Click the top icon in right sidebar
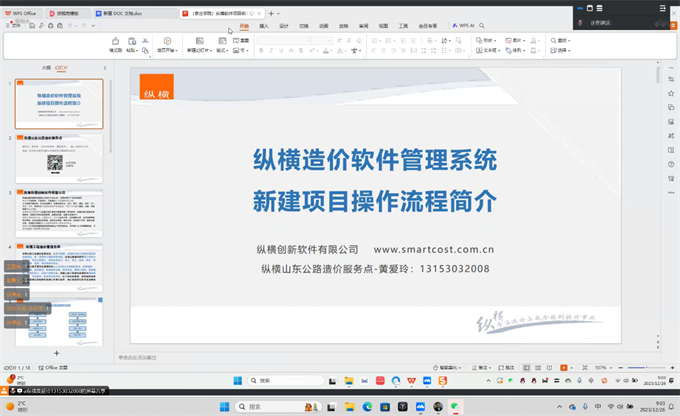 point(671,77)
